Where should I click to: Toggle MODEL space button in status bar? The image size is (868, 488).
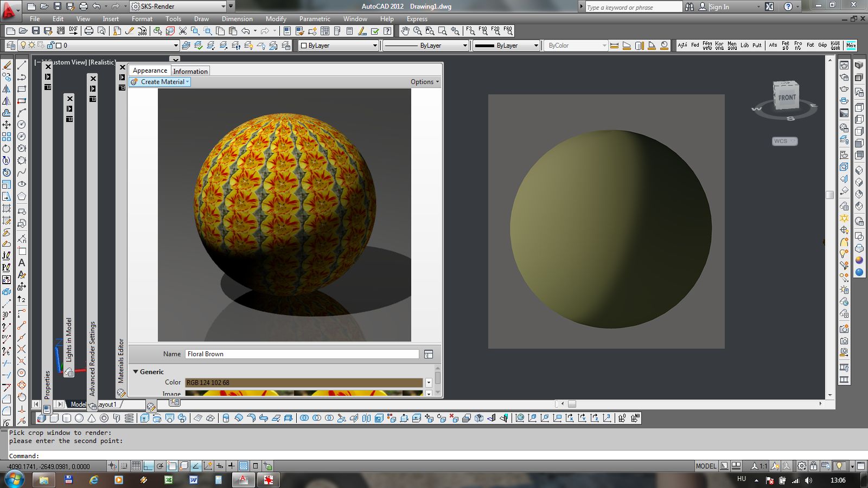point(706,466)
